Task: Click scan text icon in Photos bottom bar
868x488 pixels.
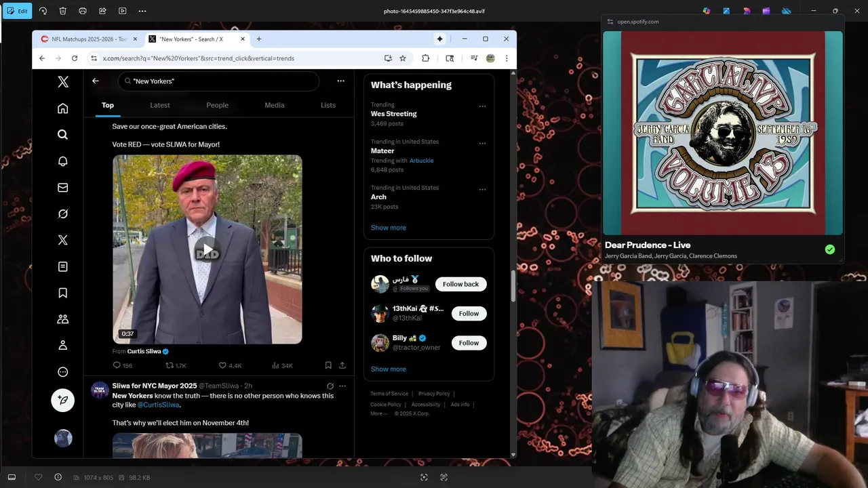Action: 443,477
